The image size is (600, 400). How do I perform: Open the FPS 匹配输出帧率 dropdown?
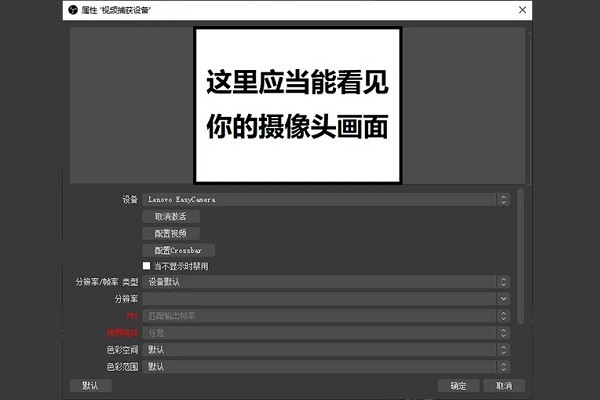click(326, 316)
